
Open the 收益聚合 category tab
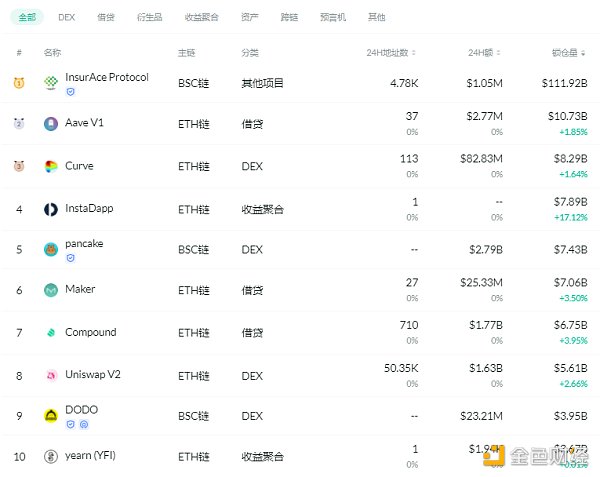pyautogui.click(x=200, y=17)
